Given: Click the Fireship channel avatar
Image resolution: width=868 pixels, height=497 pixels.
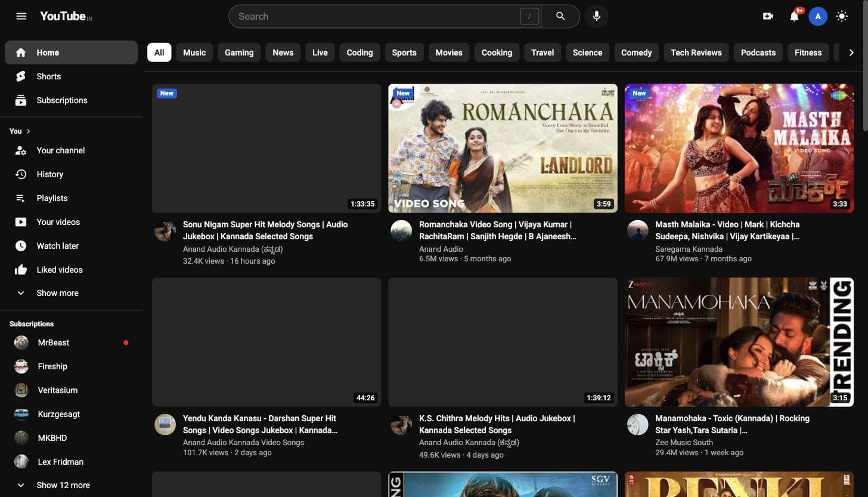Looking at the screenshot, I should (21, 366).
